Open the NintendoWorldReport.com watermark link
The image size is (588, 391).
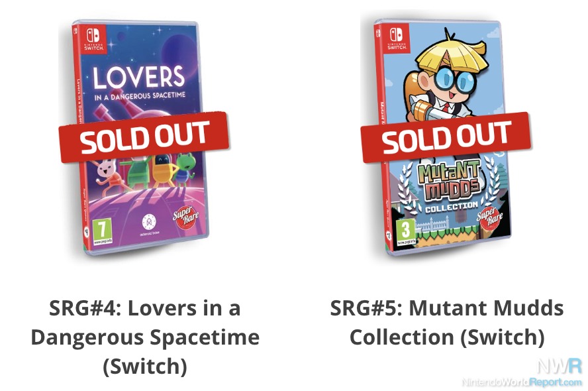coord(522,382)
